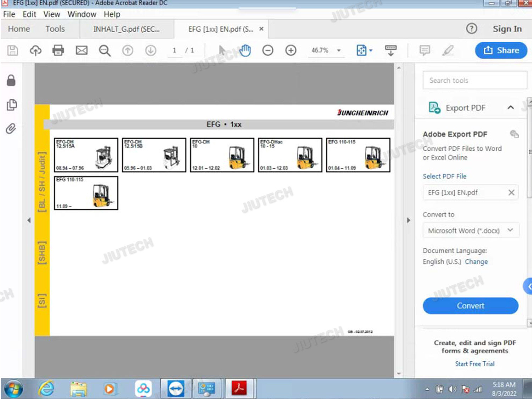Click the volume speaker tray icon
This screenshot has width=532, height=399.
(452, 389)
